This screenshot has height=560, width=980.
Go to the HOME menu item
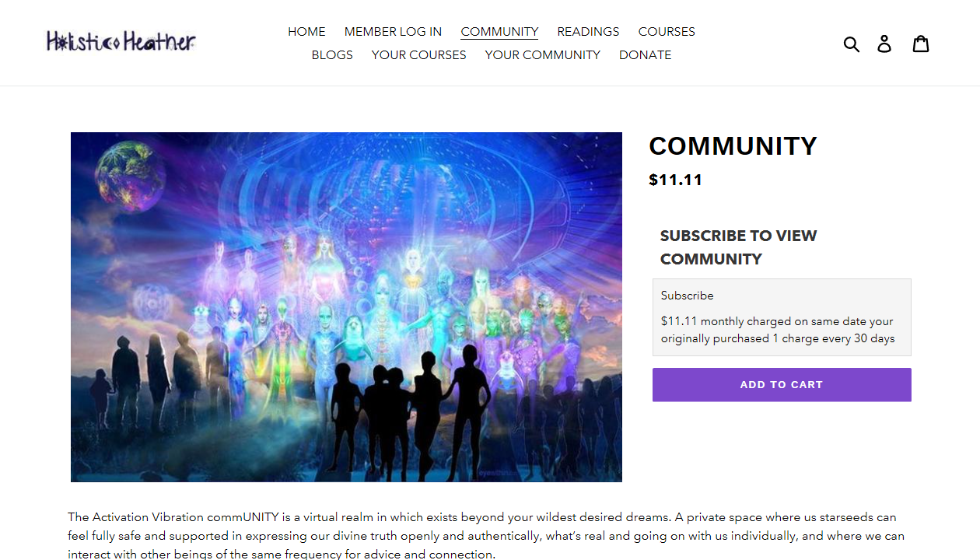[x=306, y=32]
